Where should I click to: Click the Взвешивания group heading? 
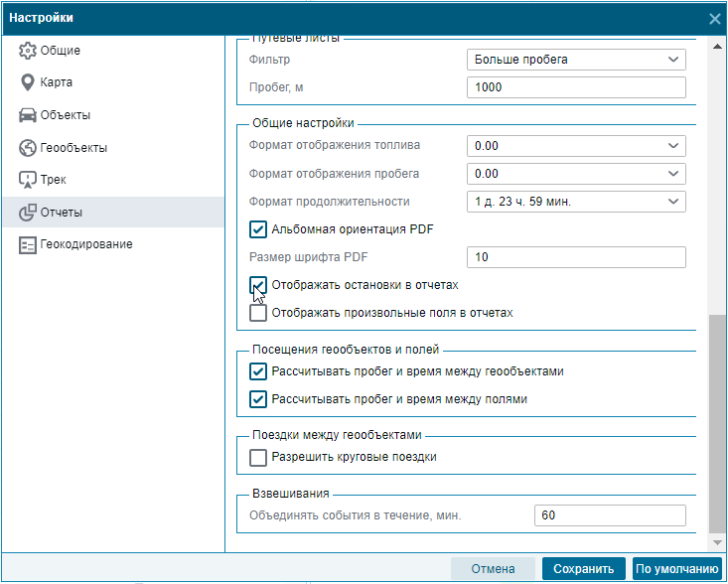point(291,494)
